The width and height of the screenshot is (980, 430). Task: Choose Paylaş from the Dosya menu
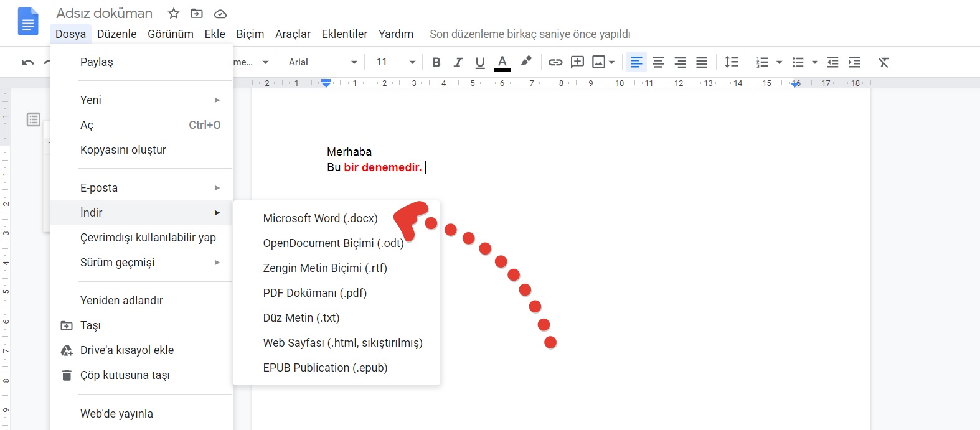(x=141, y=62)
